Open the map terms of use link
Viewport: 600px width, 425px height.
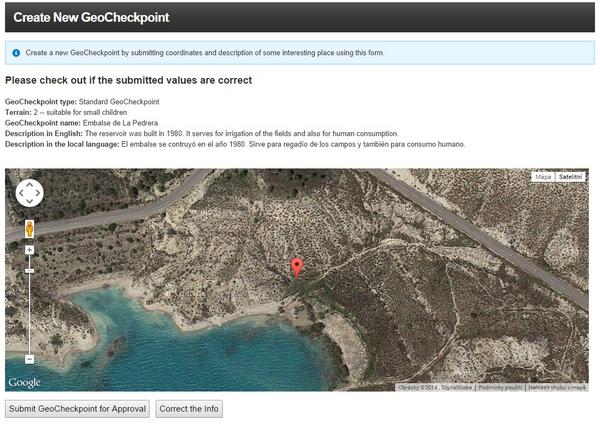[x=500, y=388]
